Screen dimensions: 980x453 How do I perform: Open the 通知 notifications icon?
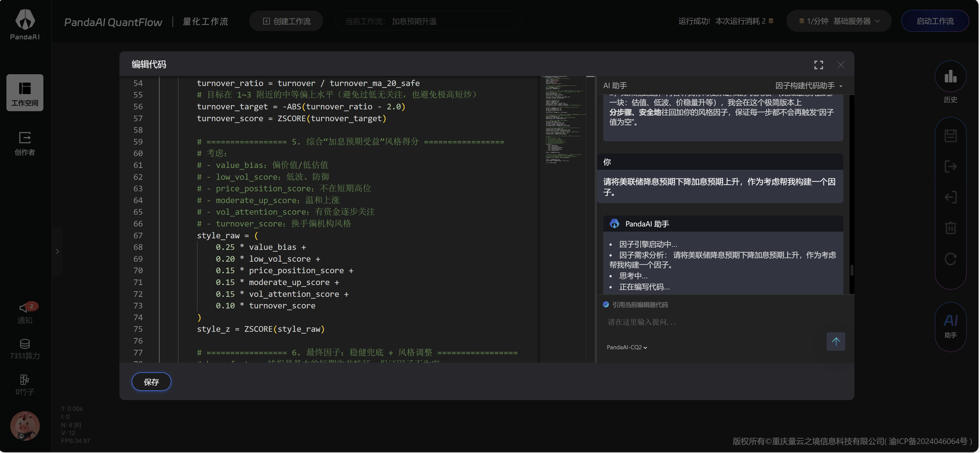pyautogui.click(x=25, y=313)
